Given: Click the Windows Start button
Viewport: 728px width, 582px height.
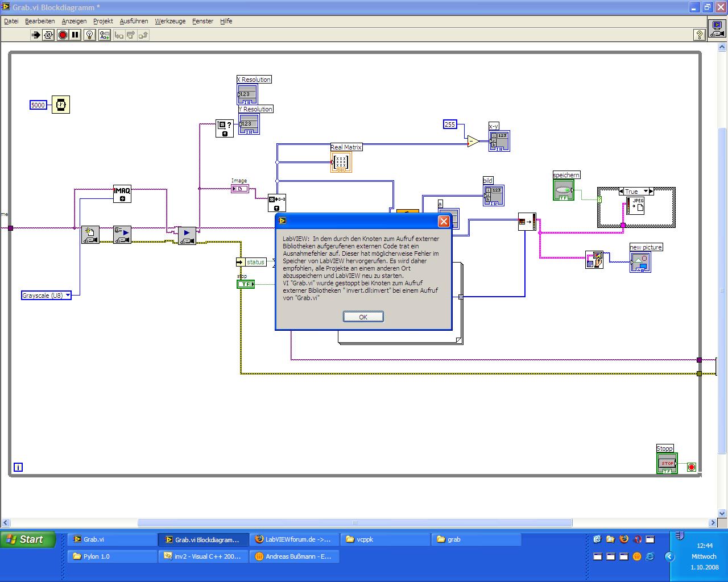Looking at the screenshot, I should [x=28, y=539].
